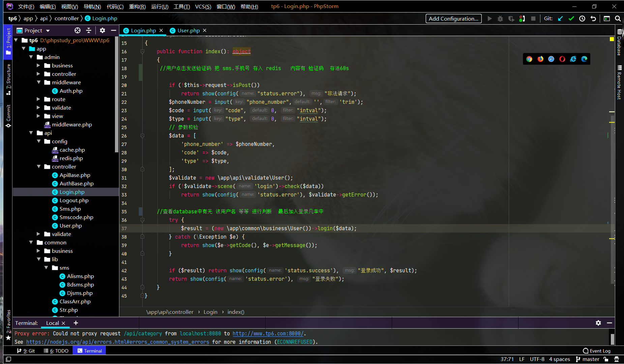624x364 pixels.
Task: Click UTF-8 encoding in status bar
Action: (537, 359)
